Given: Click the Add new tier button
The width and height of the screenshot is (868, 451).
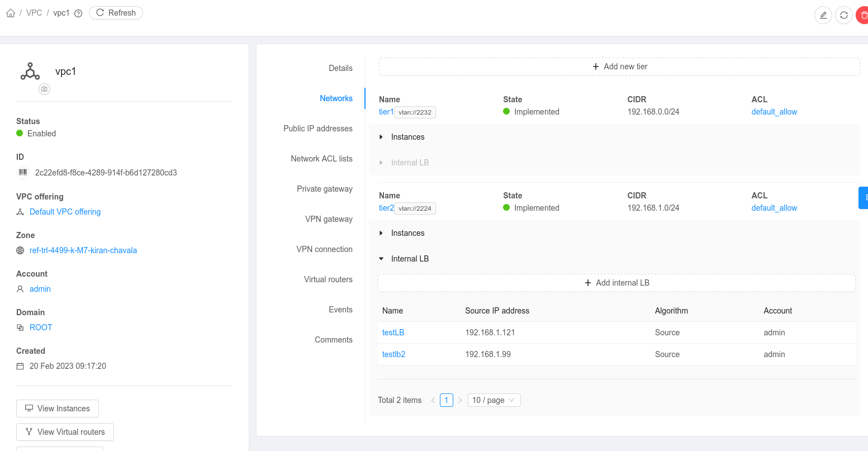Looking at the screenshot, I should click(x=619, y=66).
